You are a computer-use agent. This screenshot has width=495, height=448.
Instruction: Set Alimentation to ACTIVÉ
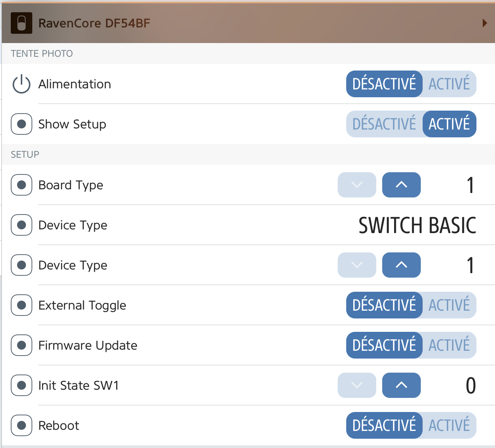tap(449, 84)
